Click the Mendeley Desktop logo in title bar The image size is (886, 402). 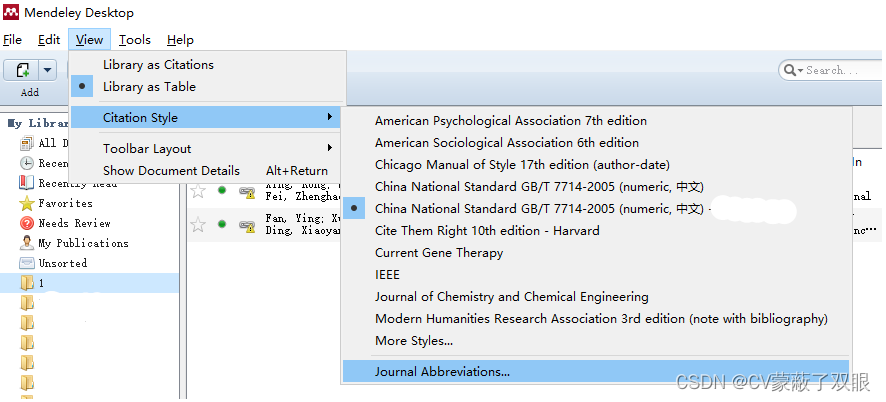(x=11, y=12)
